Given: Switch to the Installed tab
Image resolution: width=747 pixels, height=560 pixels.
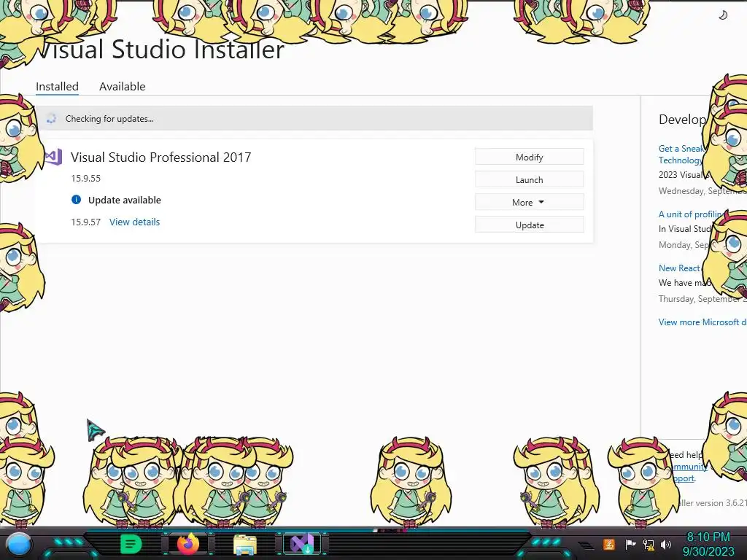Looking at the screenshot, I should tap(57, 86).
